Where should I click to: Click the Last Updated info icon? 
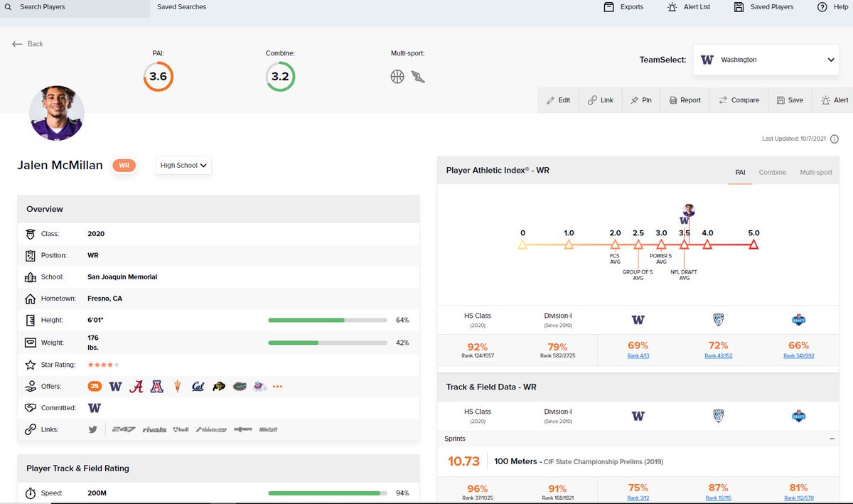[x=835, y=139]
